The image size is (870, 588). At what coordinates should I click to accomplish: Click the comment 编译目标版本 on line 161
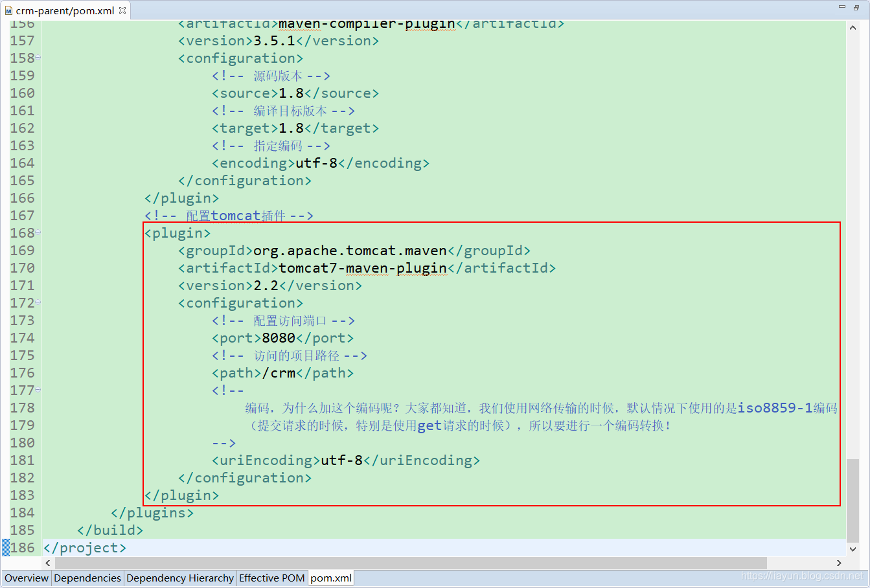290,111
